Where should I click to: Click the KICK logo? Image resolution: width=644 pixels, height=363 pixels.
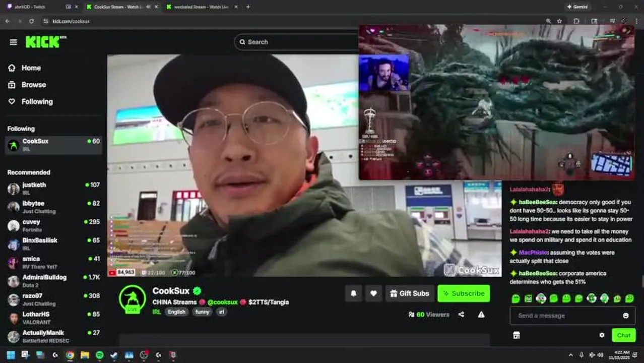click(45, 42)
